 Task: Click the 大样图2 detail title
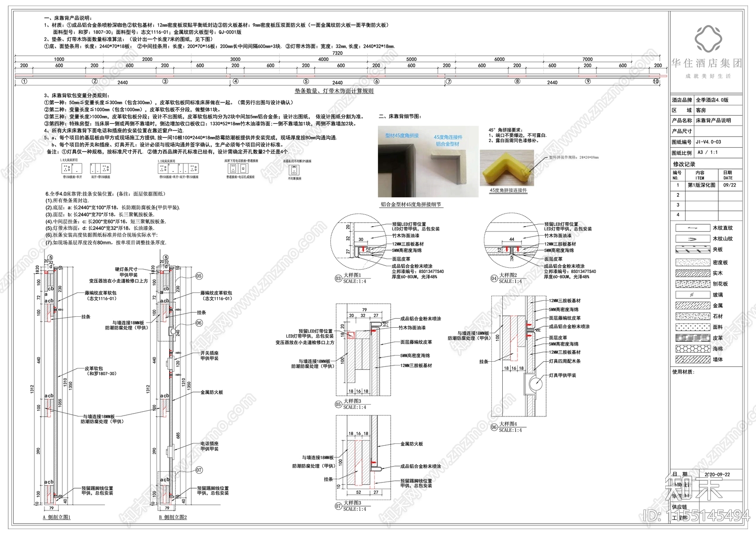pos(508,275)
